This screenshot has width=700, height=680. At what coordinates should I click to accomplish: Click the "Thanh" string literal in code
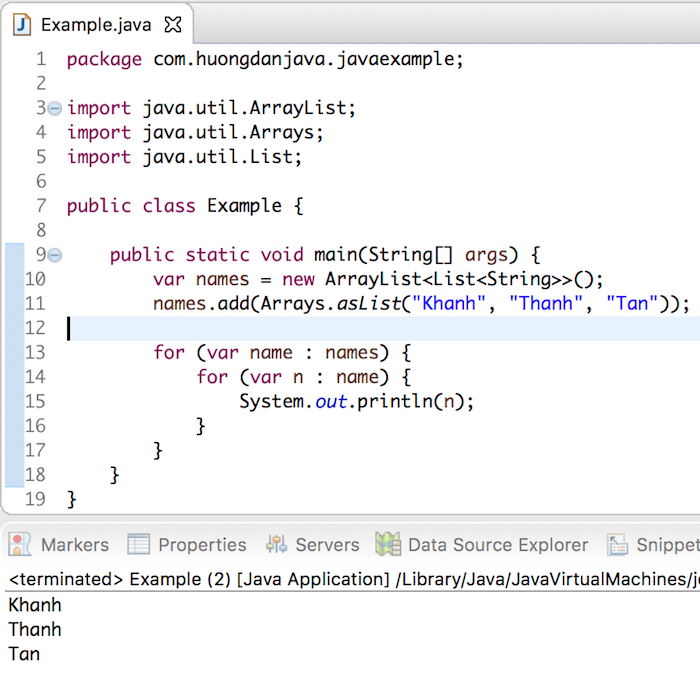(546, 304)
